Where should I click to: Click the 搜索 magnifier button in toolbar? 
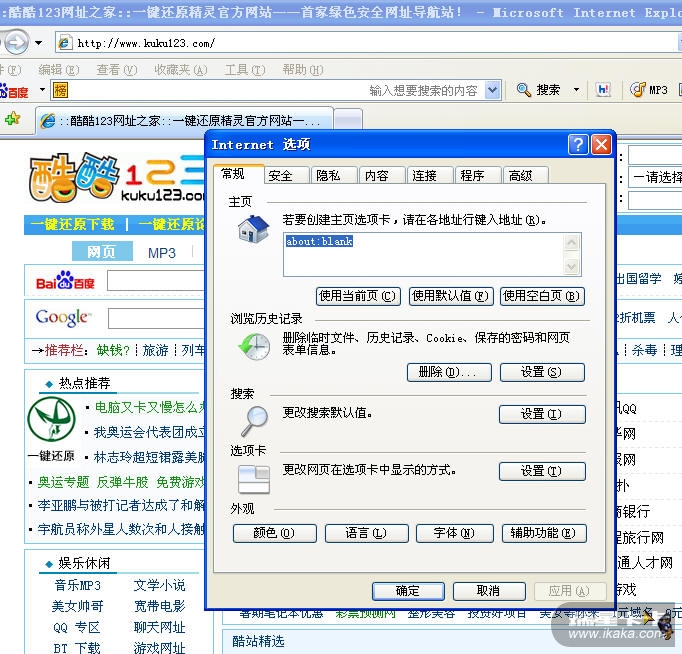(x=538, y=90)
